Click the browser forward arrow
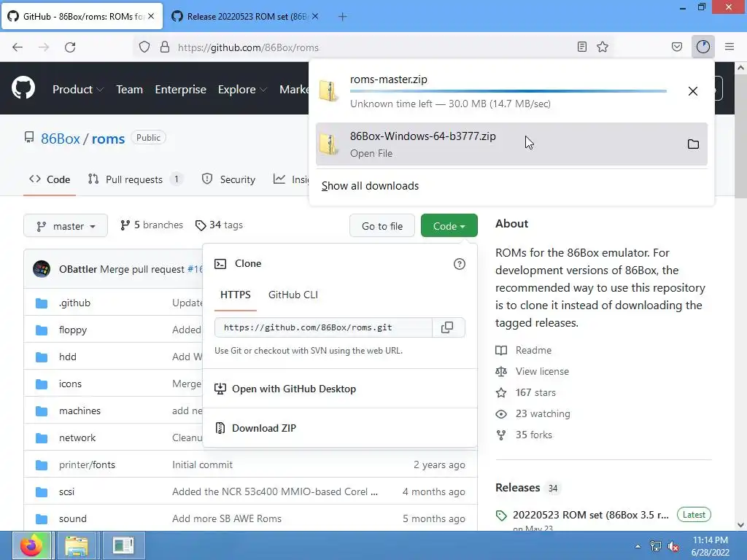Image resolution: width=747 pixels, height=560 pixels. tap(44, 47)
